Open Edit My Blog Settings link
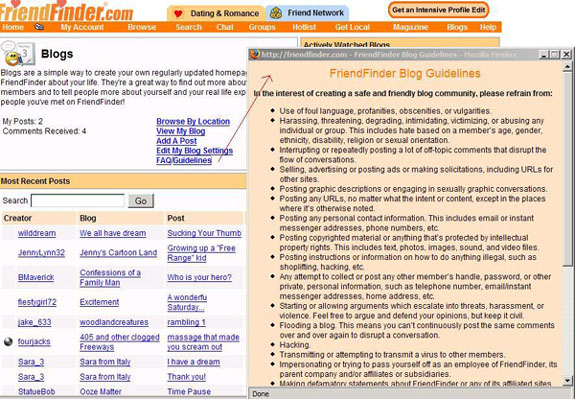The width and height of the screenshot is (575, 399). 194,151
